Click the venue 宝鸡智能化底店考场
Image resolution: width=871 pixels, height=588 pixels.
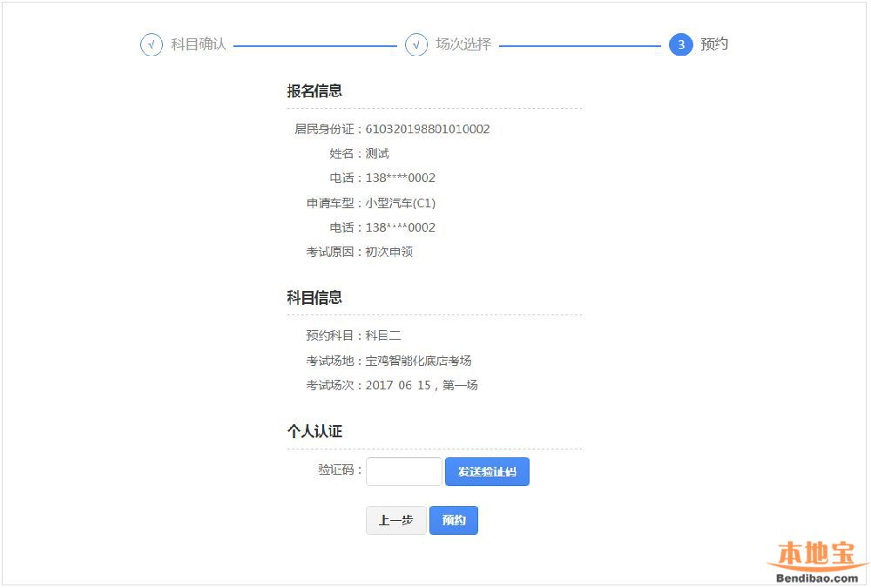tap(418, 361)
